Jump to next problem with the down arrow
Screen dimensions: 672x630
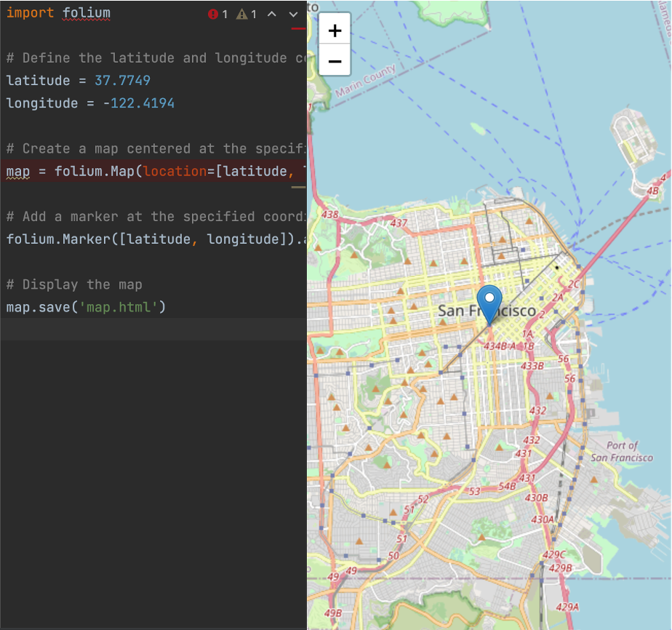click(292, 13)
